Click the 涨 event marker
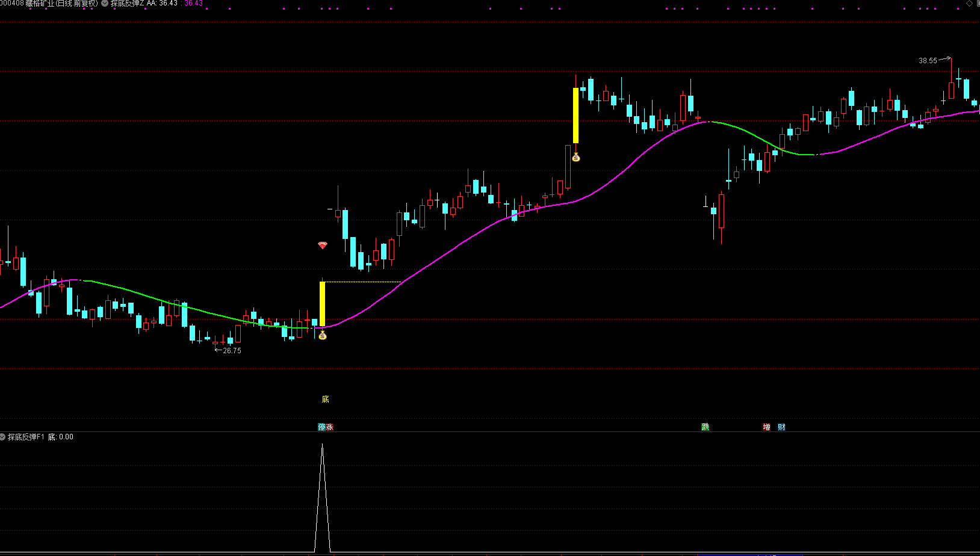This screenshot has height=556, width=980. click(x=329, y=427)
